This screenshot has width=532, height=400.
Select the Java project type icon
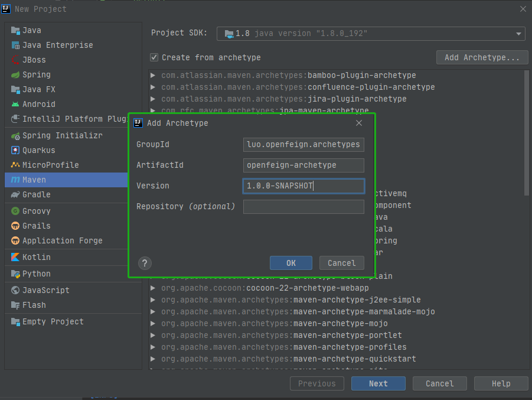pyautogui.click(x=15, y=31)
